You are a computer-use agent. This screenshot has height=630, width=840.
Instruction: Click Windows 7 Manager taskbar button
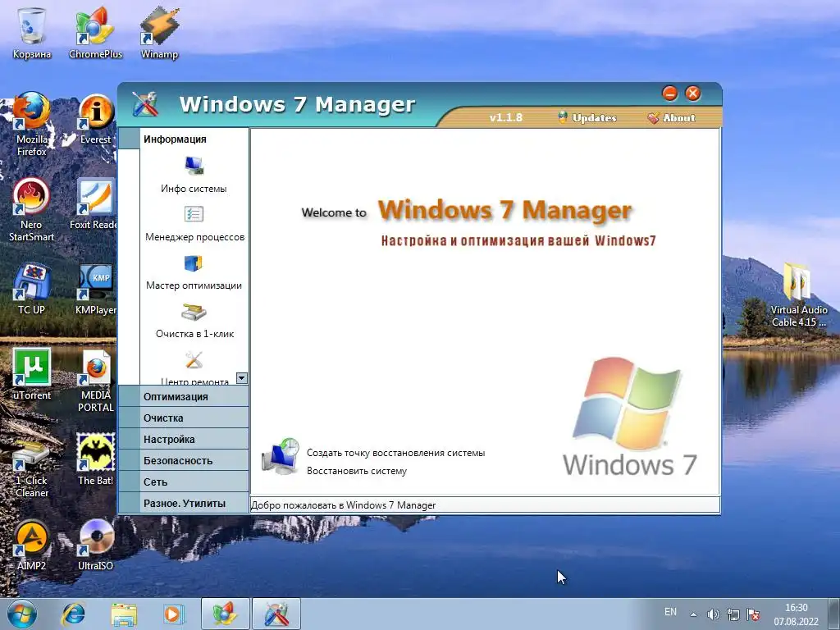click(x=276, y=614)
